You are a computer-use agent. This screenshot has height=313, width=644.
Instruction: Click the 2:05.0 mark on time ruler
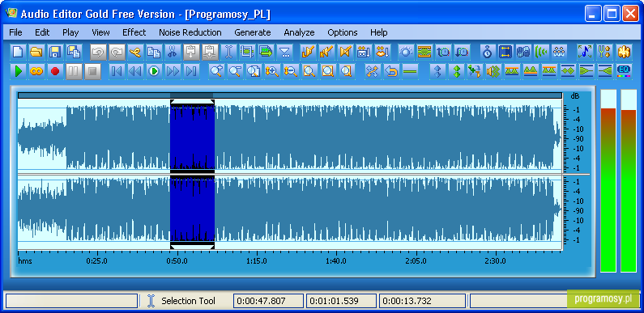pyautogui.click(x=416, y=261)
